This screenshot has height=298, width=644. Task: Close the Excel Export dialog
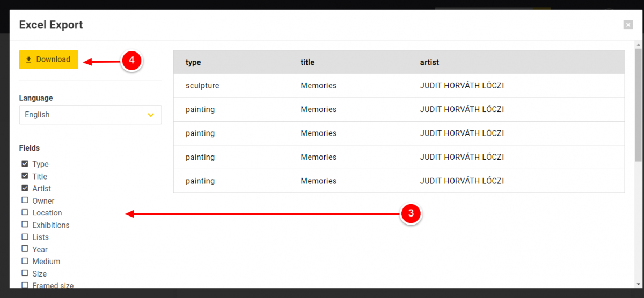click(x=628, y=25)
